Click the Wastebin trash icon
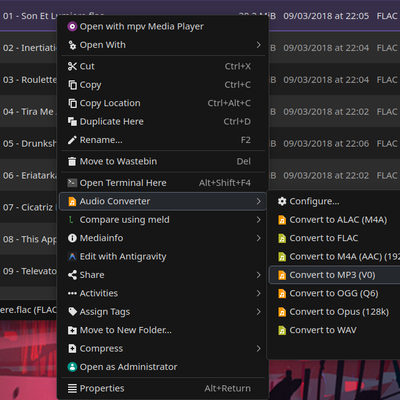The image size is (400, 400). (72, 161)
